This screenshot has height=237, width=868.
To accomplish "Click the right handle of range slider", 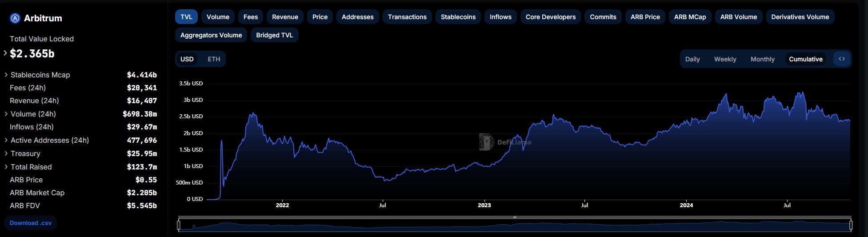I will [x=851, y=225].
